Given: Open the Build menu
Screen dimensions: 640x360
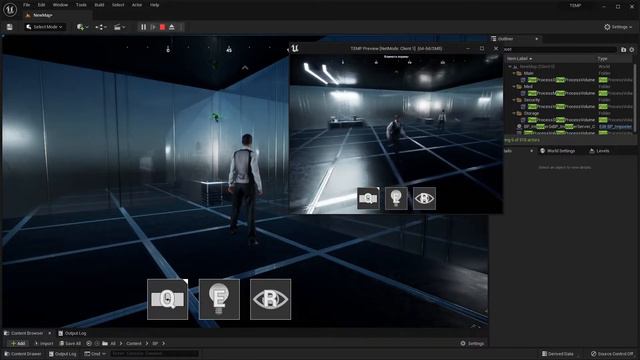Looking at the screenshot, I should pyautogui.click(x=99, y=5).
